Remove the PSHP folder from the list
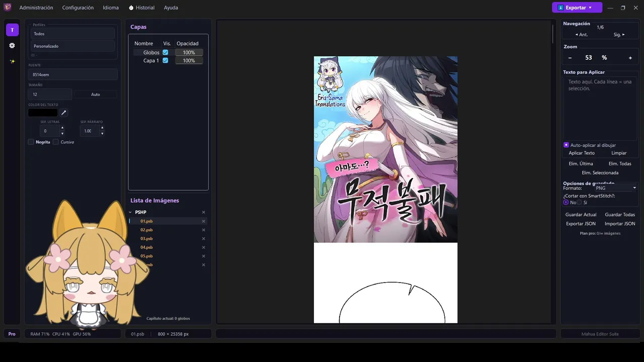This screenshot has height=362, width=644. coord(204,212)
